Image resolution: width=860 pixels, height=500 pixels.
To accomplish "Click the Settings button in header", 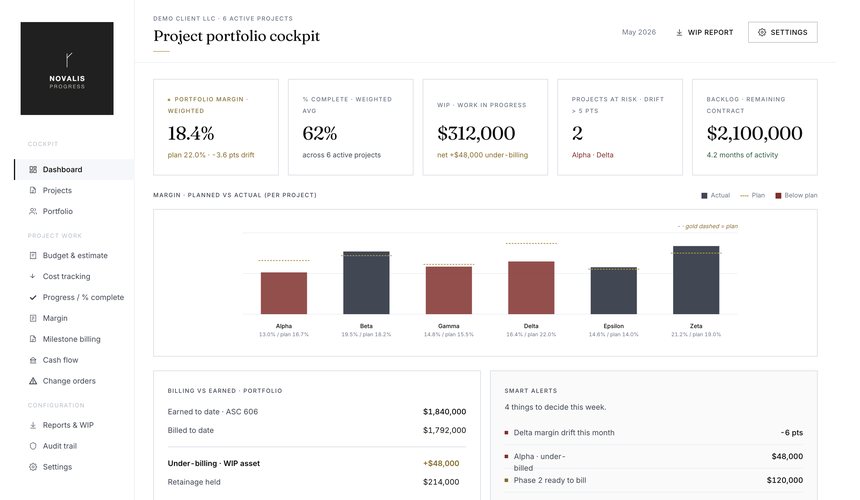I will [x=783, y=32].
